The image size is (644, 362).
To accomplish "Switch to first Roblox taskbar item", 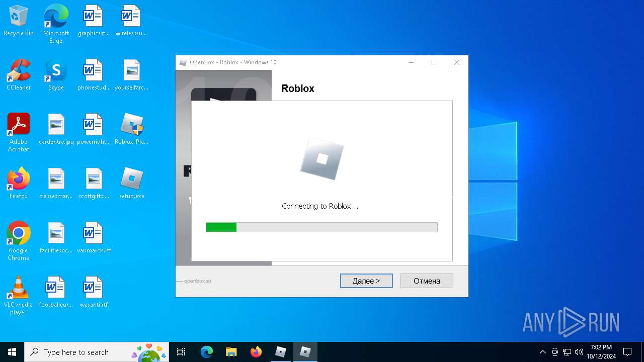I will tap(281, 352).
